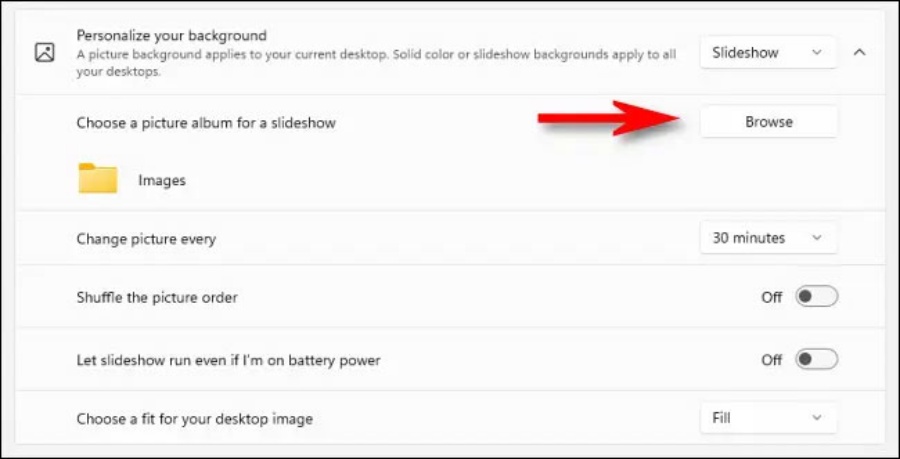Click the Change picture every label

[146, 239]
